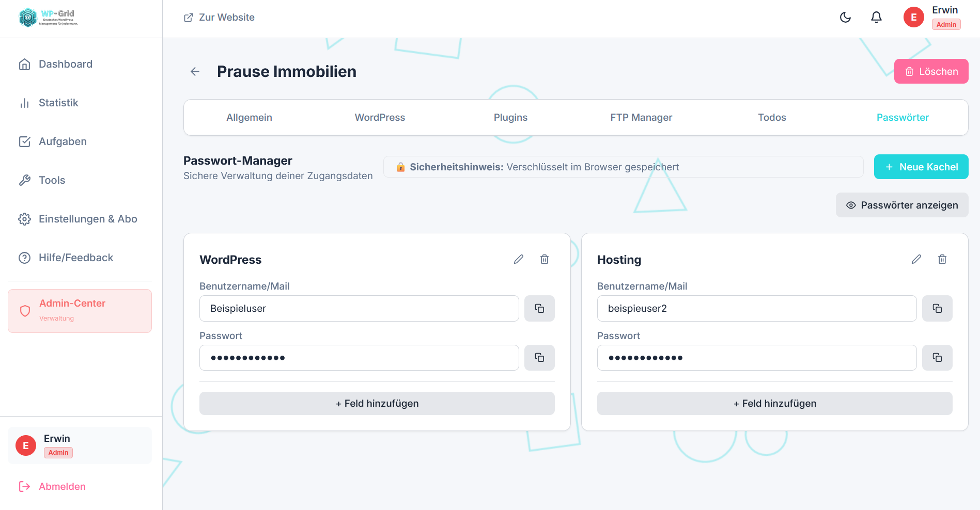Viewport: 980px width, 510px height.
Task: Select the Tools wrench icon in sidebar
Action: 24,180
